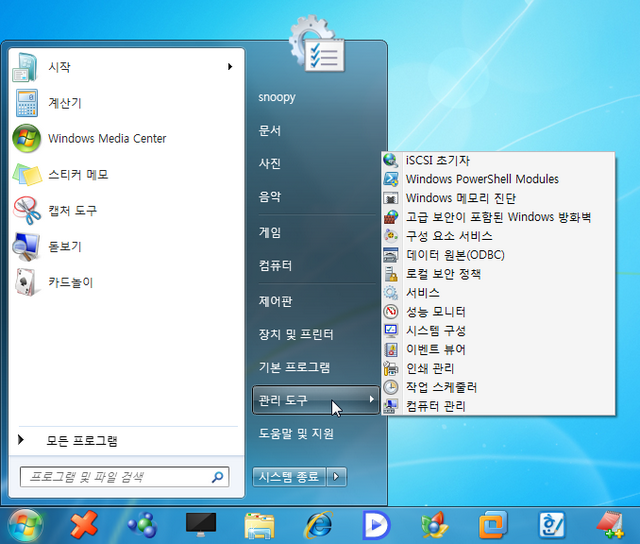Open 음악 music library
The height and width of the screenshot is (544, 640).
[x=270, y=197]
